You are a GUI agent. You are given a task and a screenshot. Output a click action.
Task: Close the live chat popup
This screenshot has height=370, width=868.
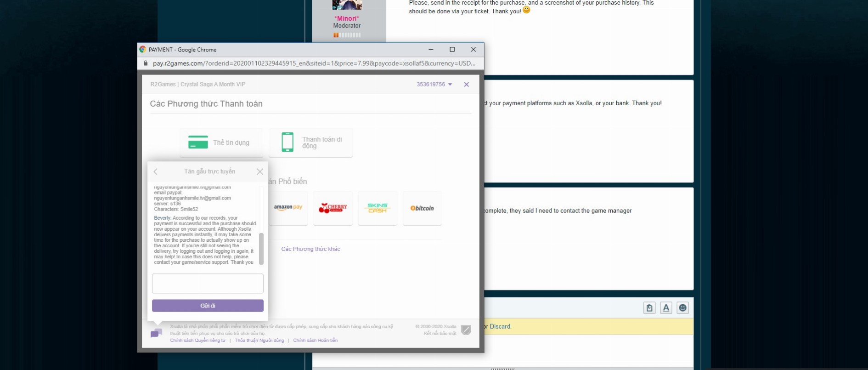point(260,171)
